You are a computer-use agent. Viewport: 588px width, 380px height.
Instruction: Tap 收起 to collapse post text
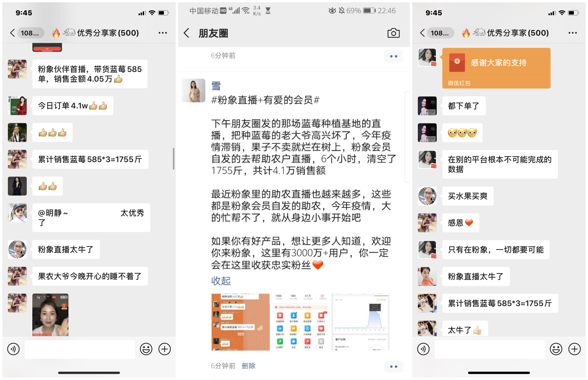[221, 281]
